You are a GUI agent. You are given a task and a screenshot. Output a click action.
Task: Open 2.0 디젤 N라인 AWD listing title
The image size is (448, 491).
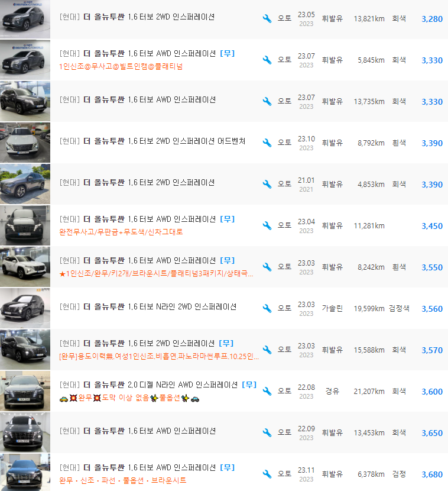coord(148,385)
